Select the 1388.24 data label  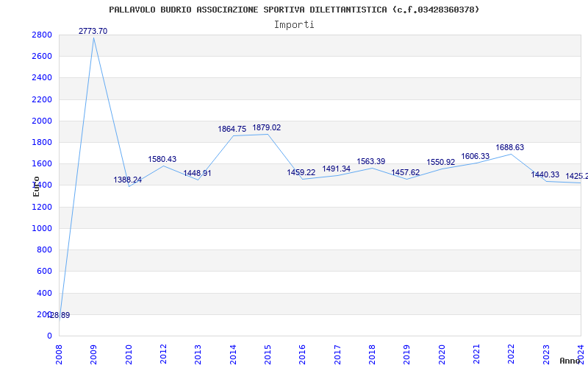click(x=127, y=180)
